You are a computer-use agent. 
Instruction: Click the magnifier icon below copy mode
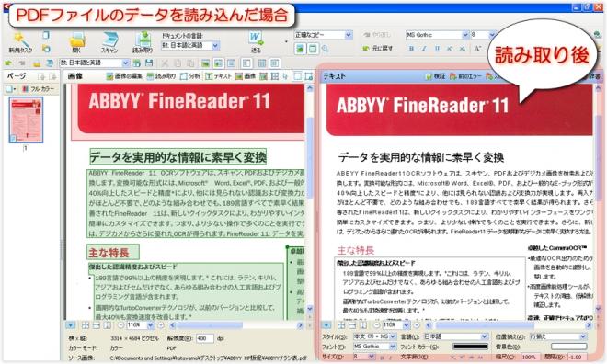tap(326, 49)
